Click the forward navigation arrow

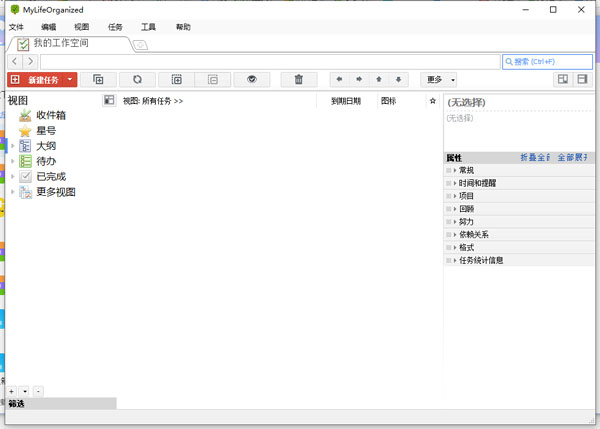click(30, 61)
